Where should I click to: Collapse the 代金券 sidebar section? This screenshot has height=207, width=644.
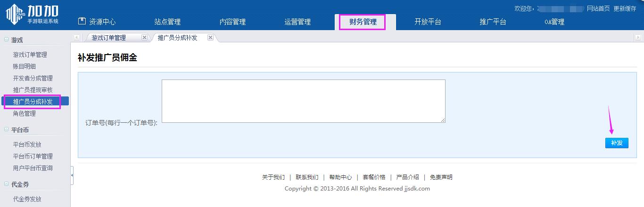pos(6,184)
